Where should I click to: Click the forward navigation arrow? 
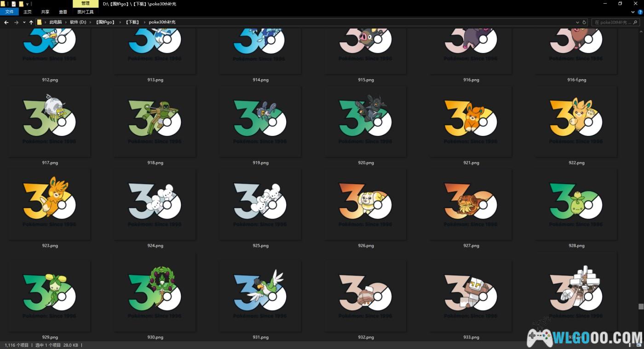click(16, 22)
